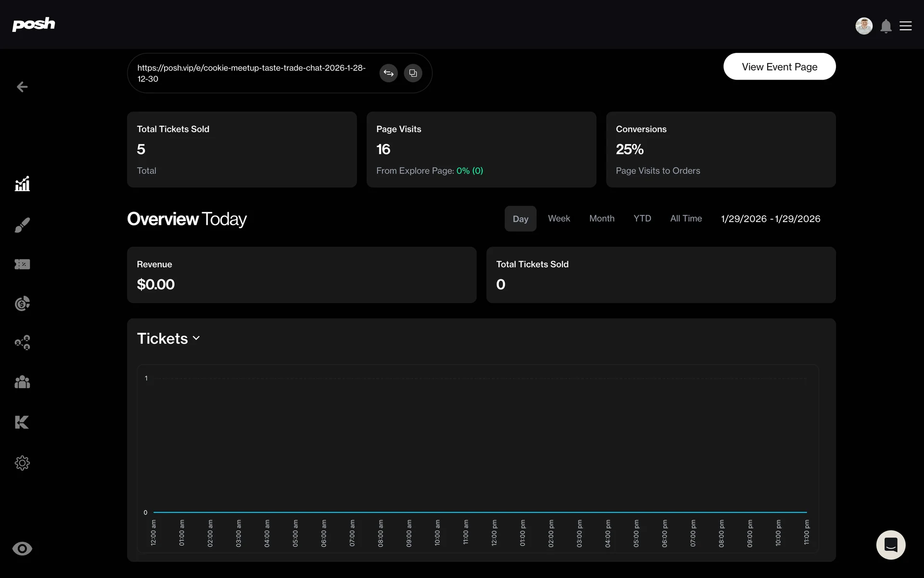Open the paintbrush design sidebar icon
924x578 pixels.
point(22,224)
